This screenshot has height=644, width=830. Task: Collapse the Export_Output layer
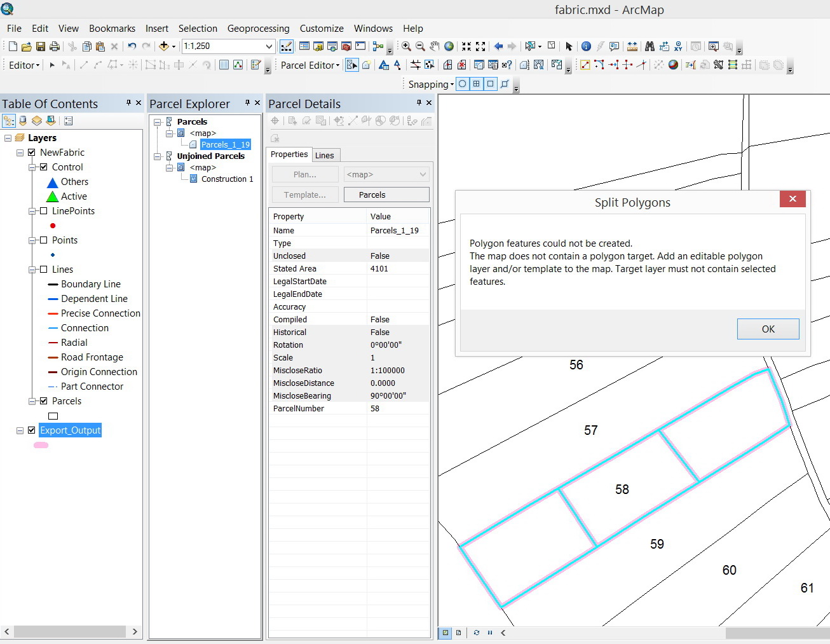pos(20,430)
